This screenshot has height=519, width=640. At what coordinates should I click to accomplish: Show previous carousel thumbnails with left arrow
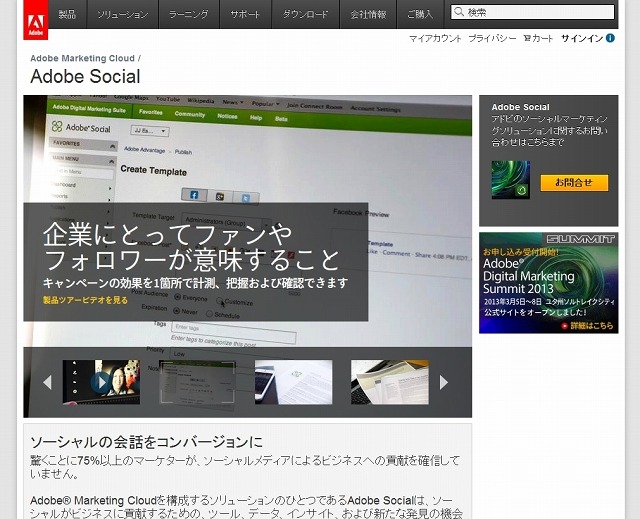pyautogui.click(x=47, y=382)
